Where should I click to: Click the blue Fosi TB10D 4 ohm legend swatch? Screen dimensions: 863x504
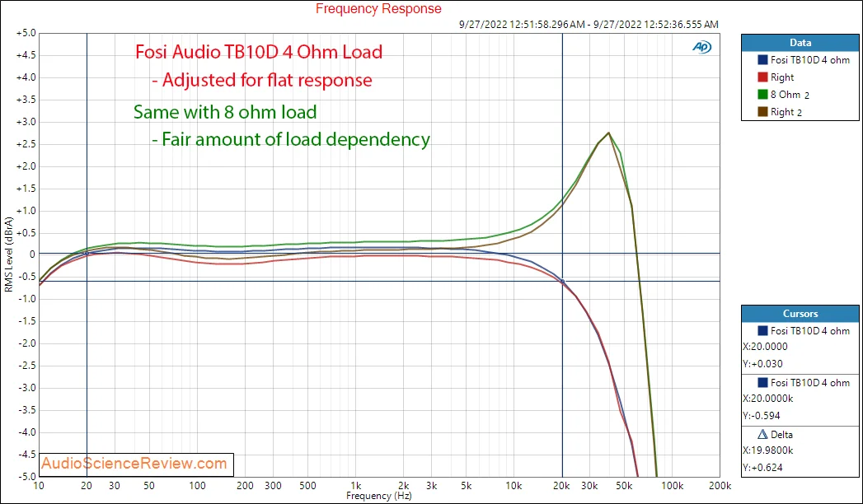[x=762, y=60]
